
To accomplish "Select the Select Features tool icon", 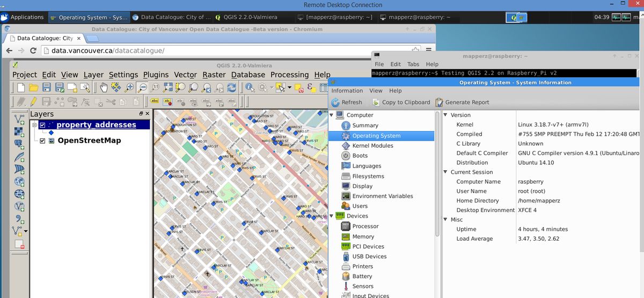I will (x=280, y=87).
